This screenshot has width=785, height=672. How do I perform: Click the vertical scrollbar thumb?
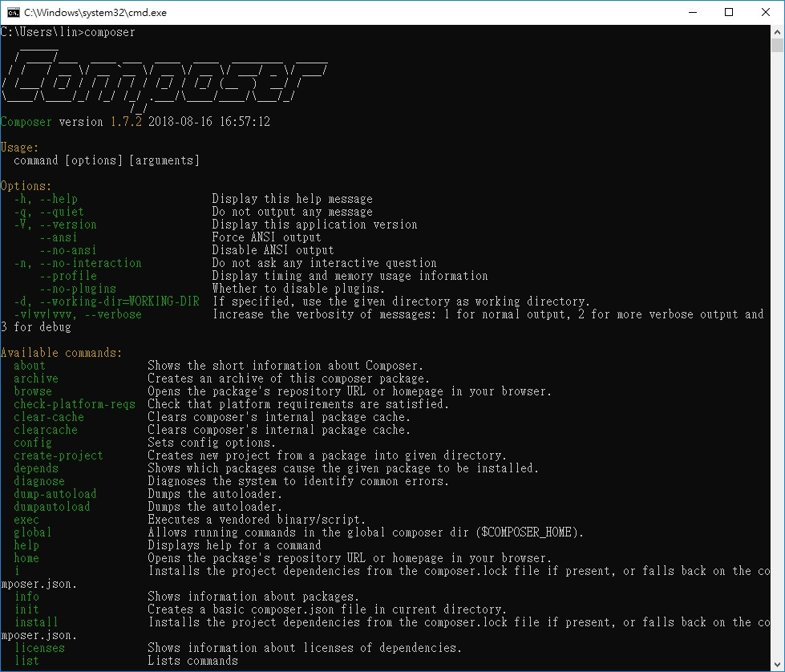click(x=777, y=45)
